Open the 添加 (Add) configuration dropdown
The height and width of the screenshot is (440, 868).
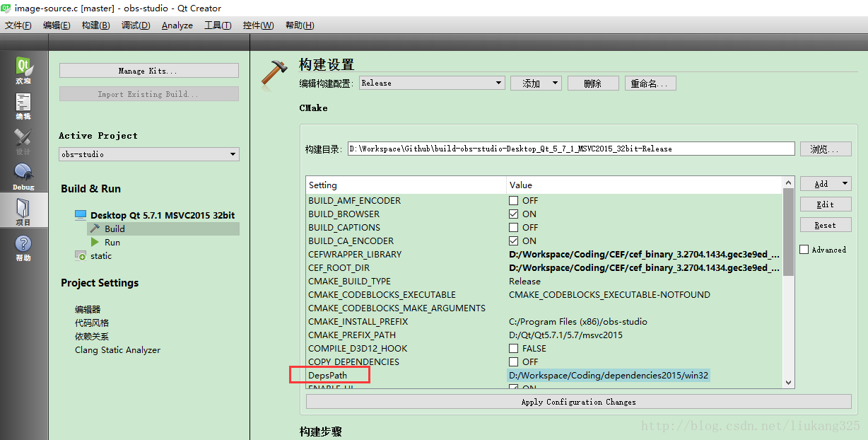(536, 83)
